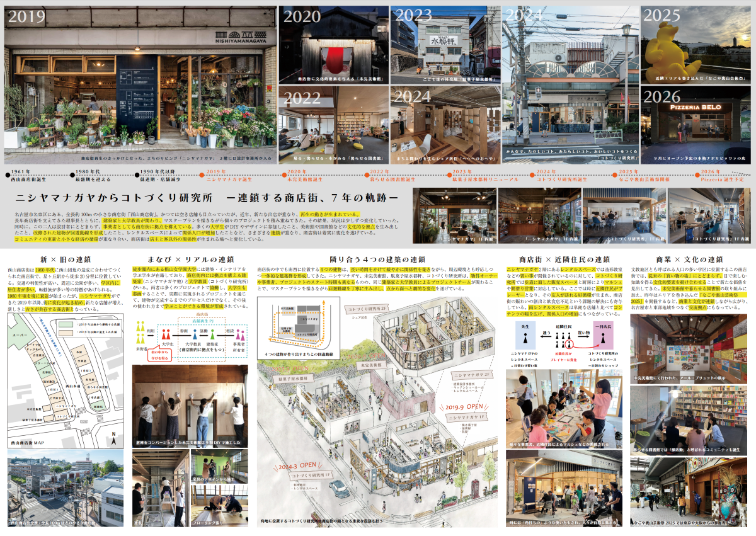Image resolution: width=756 pixels, height=536 pixels.
Task: Click the yellow 来街者 person icons
Action: [141, 331]
